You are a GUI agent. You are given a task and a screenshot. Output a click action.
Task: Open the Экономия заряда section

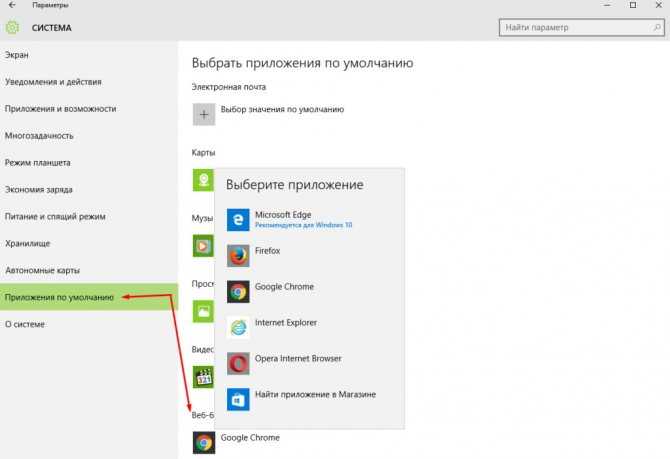89,190
